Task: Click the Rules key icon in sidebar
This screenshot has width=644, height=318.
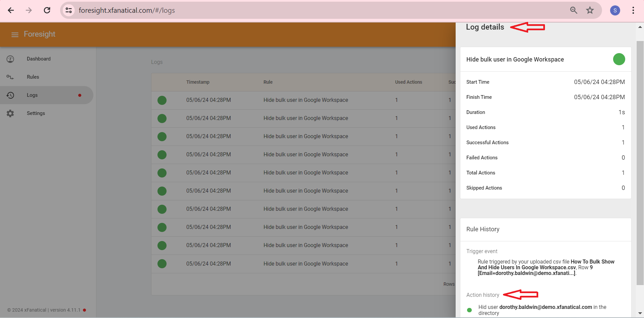Action: (10, 77)
